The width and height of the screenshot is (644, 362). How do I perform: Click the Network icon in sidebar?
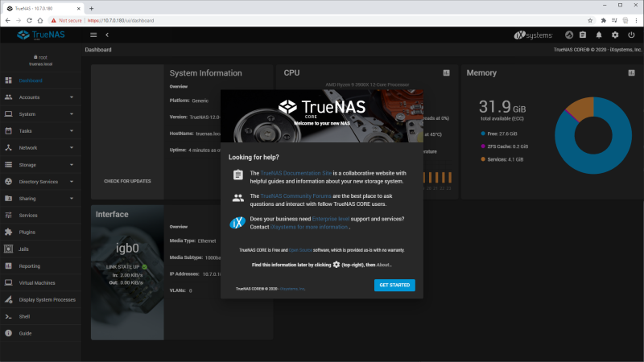(8, 148)
